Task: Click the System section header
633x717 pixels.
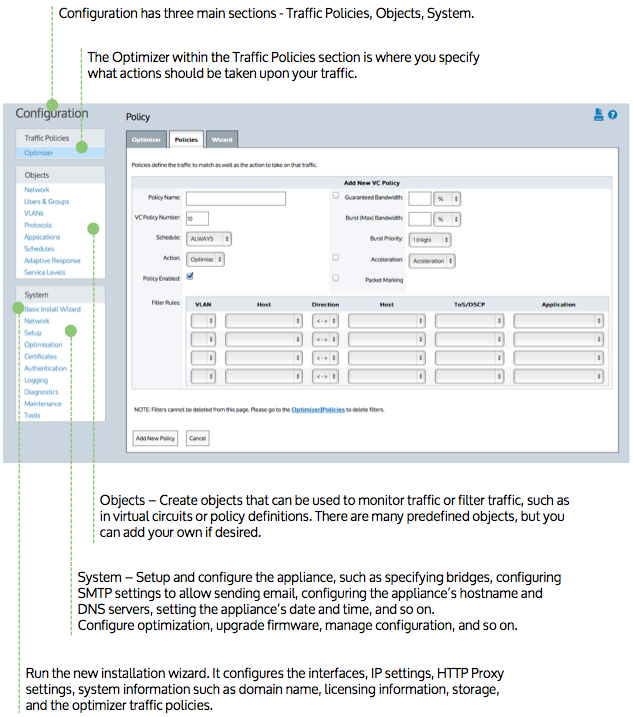Action: (60, 295)
